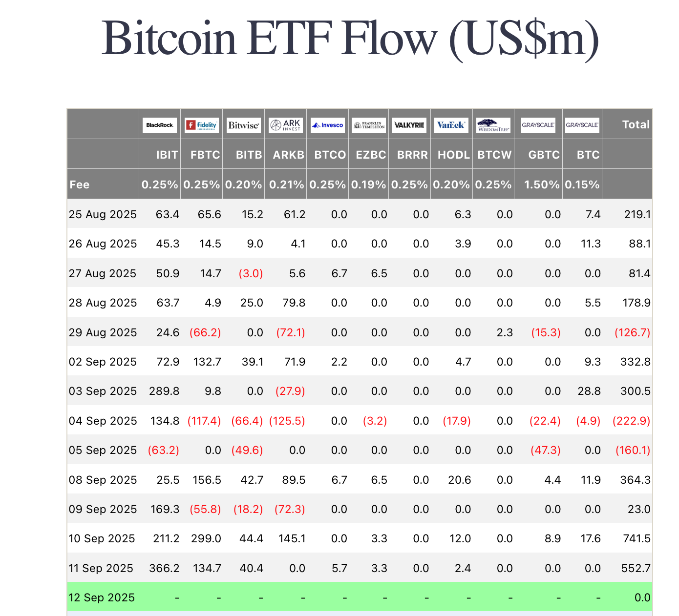
Task: Select the 25 Aug 2025 date cell
Action: coord(103,214)
